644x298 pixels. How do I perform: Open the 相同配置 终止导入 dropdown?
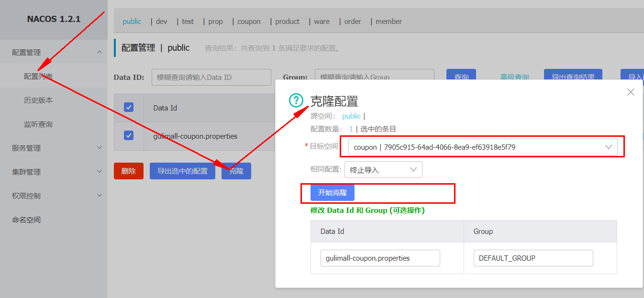pos(383,169)
